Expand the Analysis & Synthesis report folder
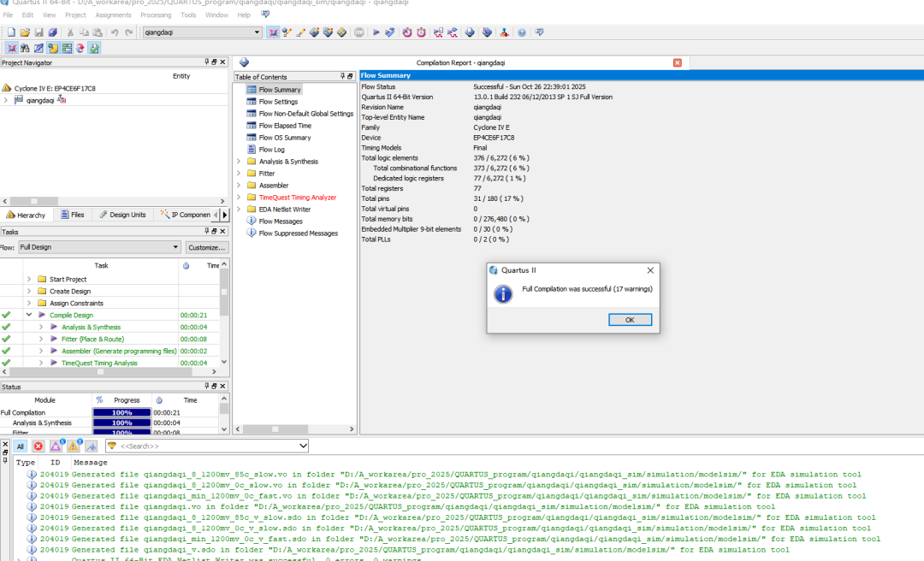 tap(239, 162)
